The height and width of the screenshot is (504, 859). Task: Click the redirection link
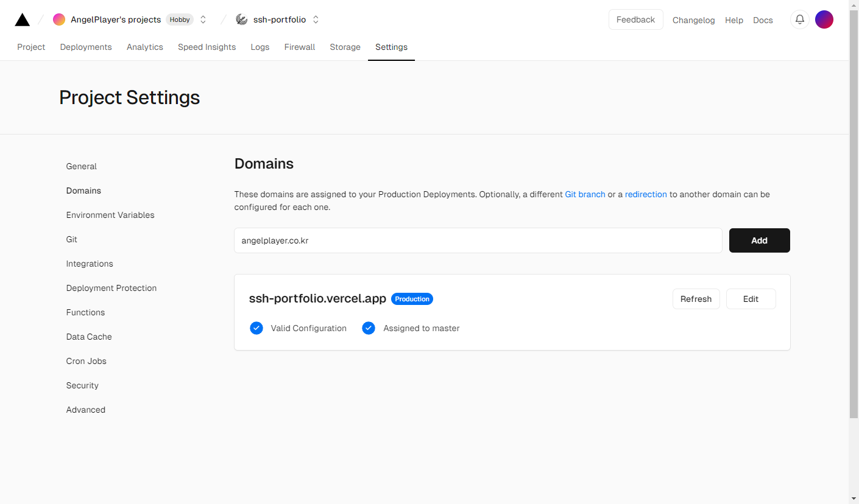tap(646, 194)
